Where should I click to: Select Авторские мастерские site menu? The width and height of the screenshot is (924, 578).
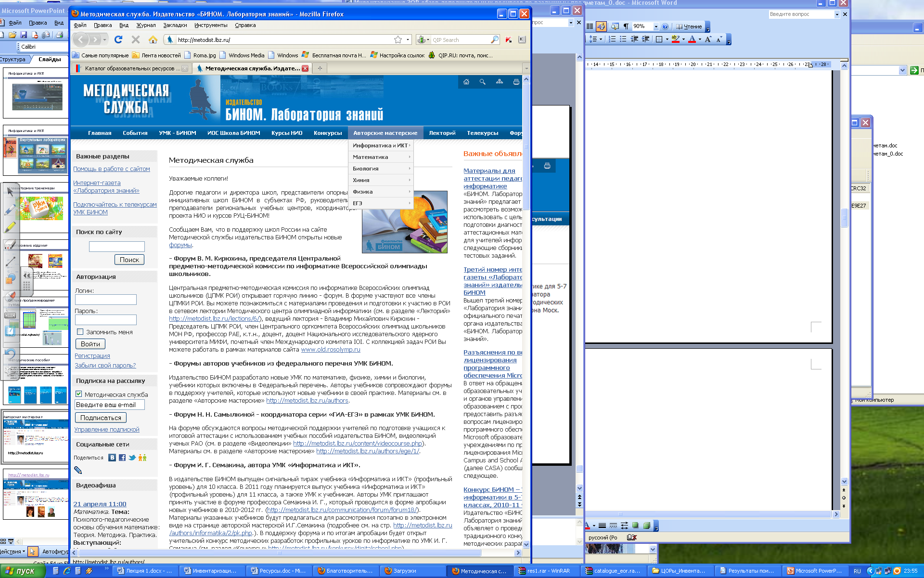tap(385, 133)
